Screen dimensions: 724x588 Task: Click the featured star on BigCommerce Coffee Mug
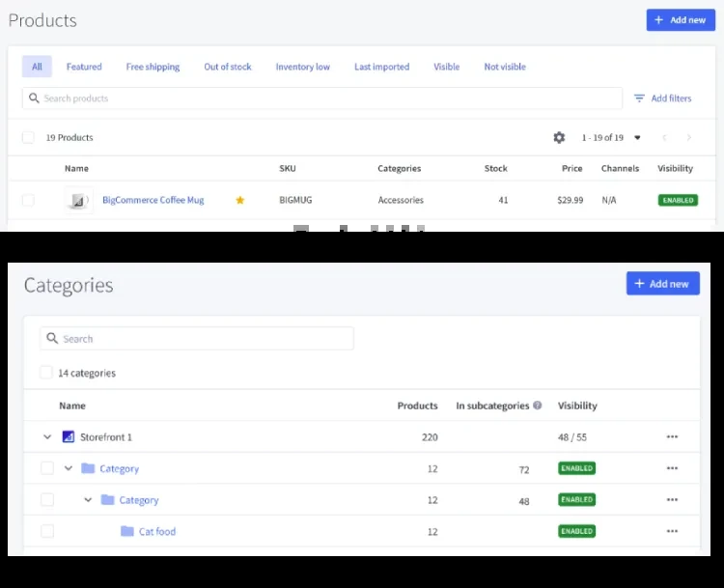pyautogui.click(x=240, y=200)
